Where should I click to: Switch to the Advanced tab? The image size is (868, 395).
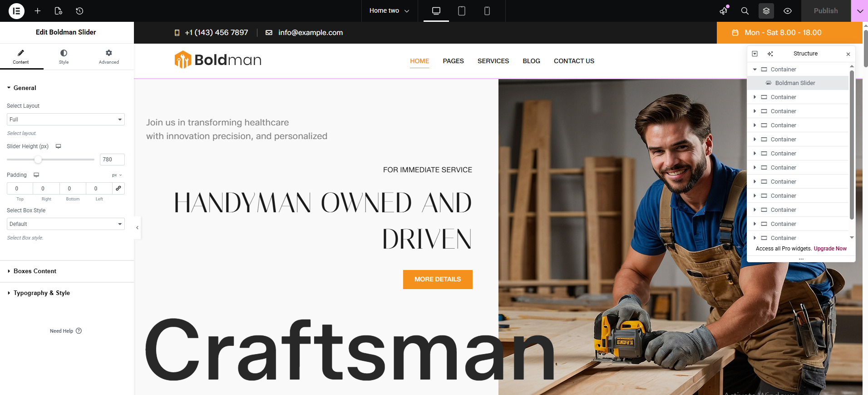(109, 57)
